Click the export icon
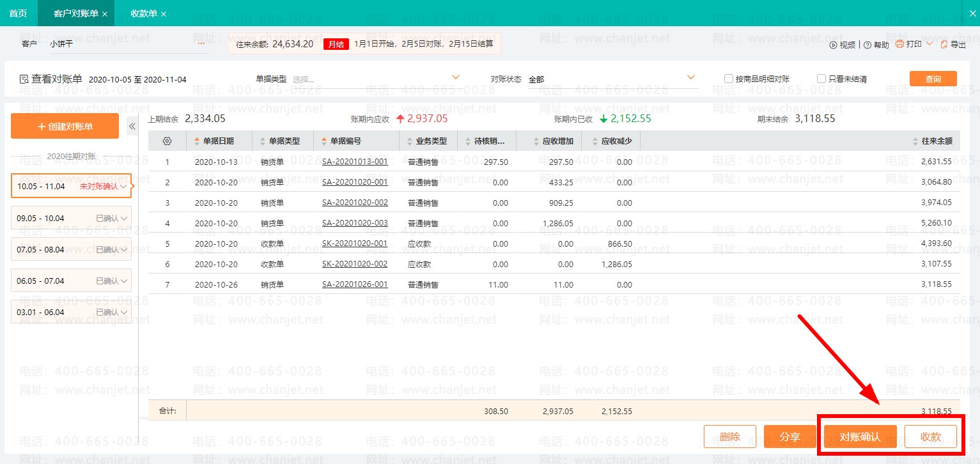 (944, 44)
